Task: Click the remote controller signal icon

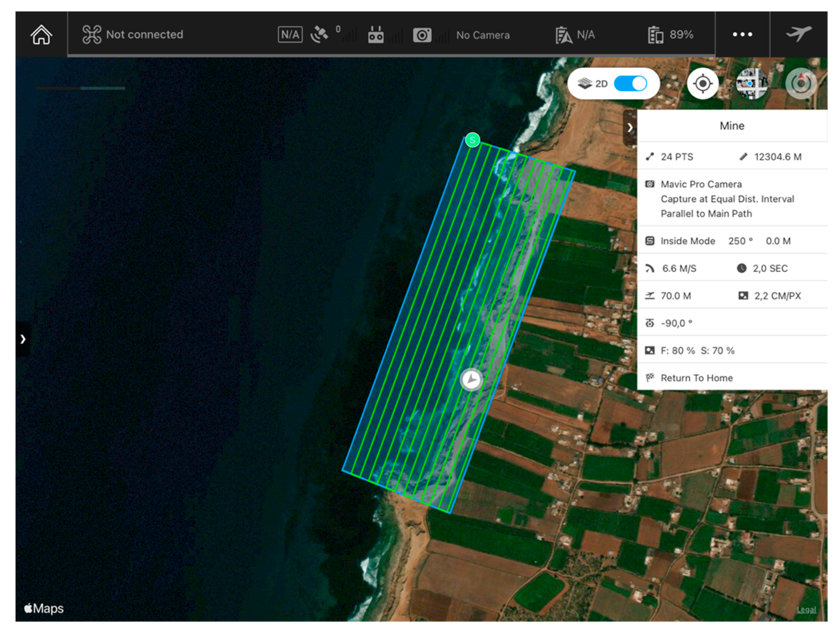Action: (376, 35)
